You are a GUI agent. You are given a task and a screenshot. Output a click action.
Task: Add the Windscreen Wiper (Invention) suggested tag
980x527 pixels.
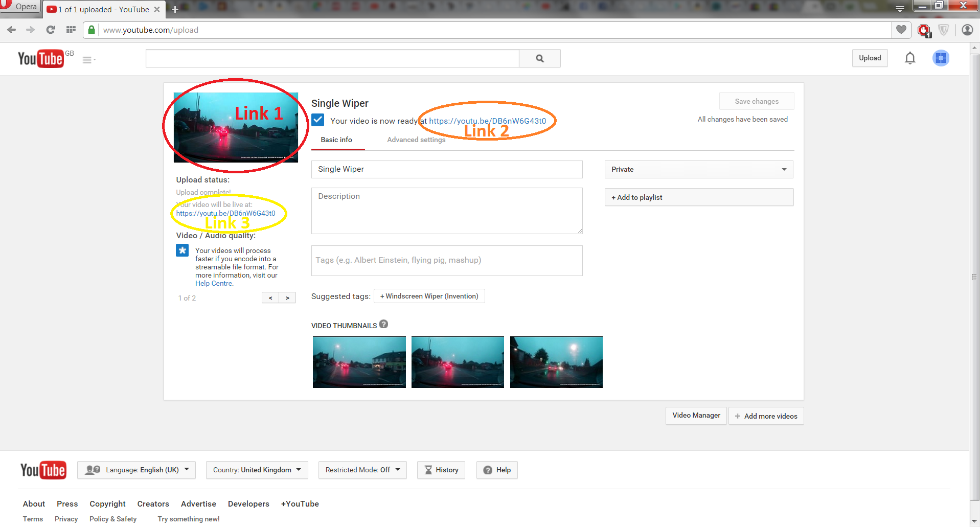pyautogui.click(x=428, y=295)
